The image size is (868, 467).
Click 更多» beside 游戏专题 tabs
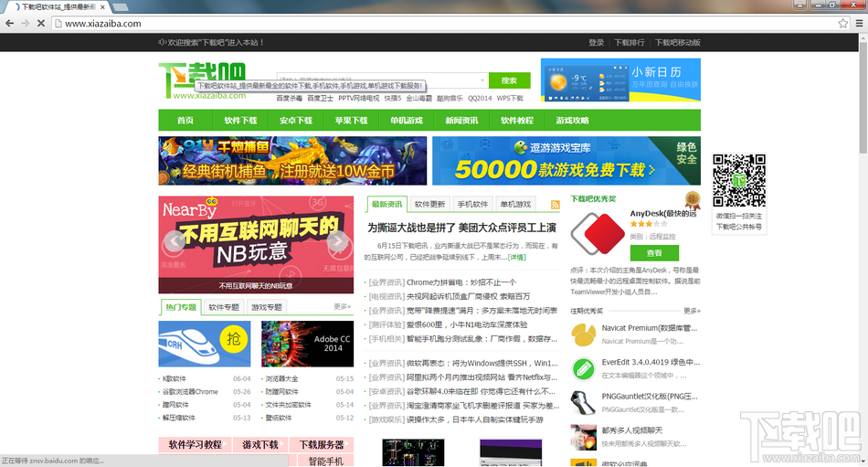point(343,306)
